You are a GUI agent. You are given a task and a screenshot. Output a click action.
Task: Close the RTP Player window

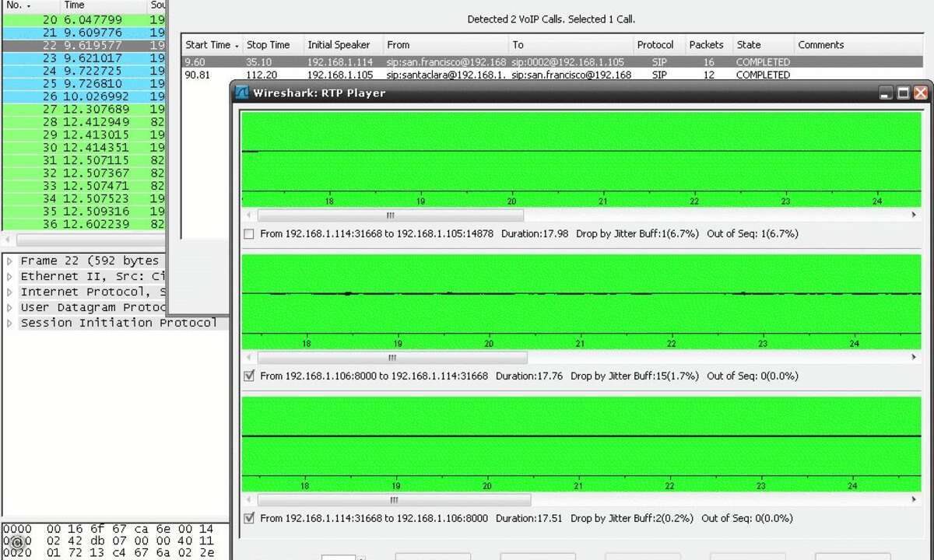(920, 93)
